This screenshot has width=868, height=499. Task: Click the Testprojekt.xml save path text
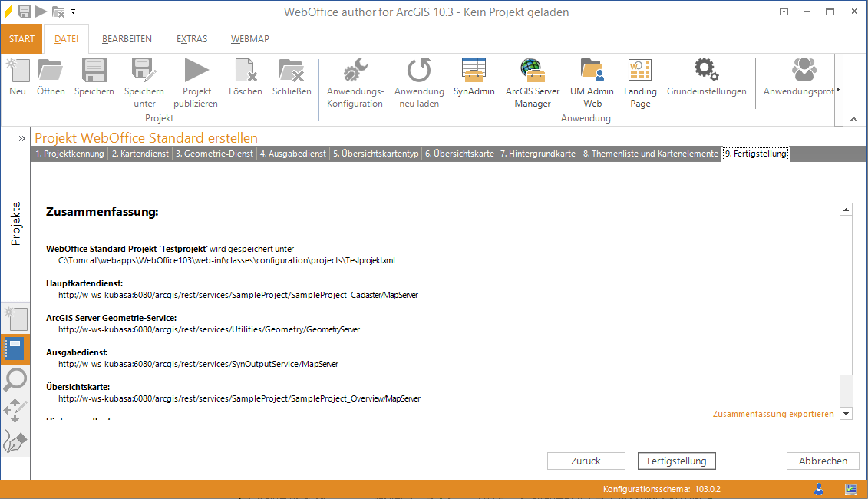pos(226,260)
